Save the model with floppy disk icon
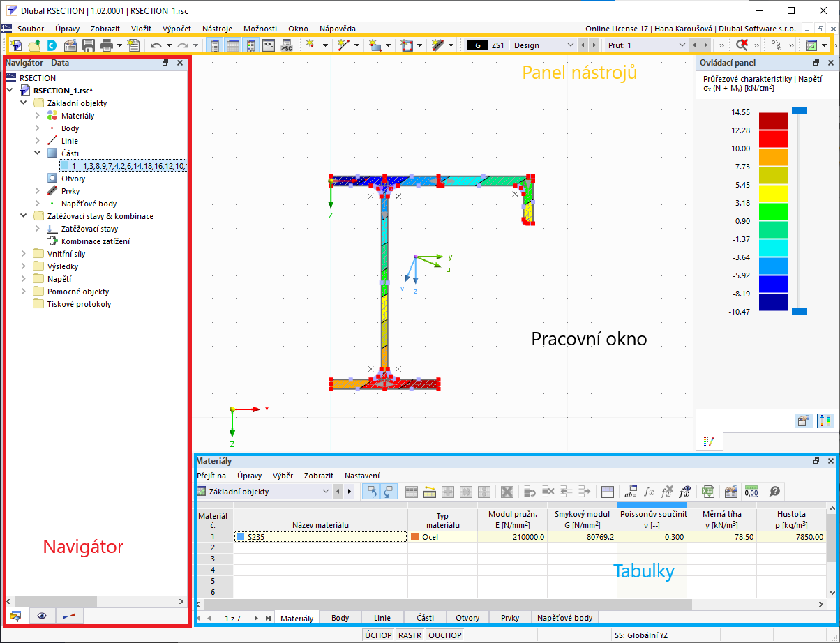Image resolution: width=840 pixels, height=643 pixels. [89, 45]
